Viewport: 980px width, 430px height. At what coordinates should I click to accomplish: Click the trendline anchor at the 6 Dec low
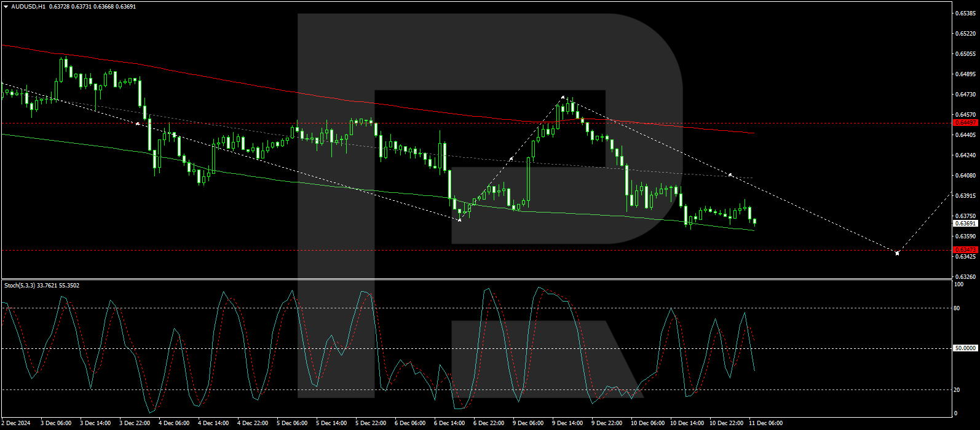pos(459,219)
